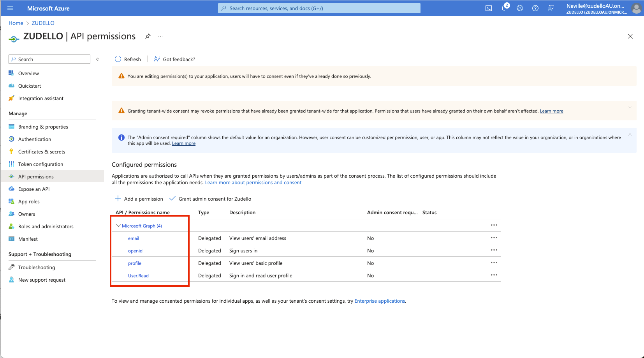Viewport: 644px width, 358px height.
Task: Focus the global search resources box
Action: (x=319, y=8)
